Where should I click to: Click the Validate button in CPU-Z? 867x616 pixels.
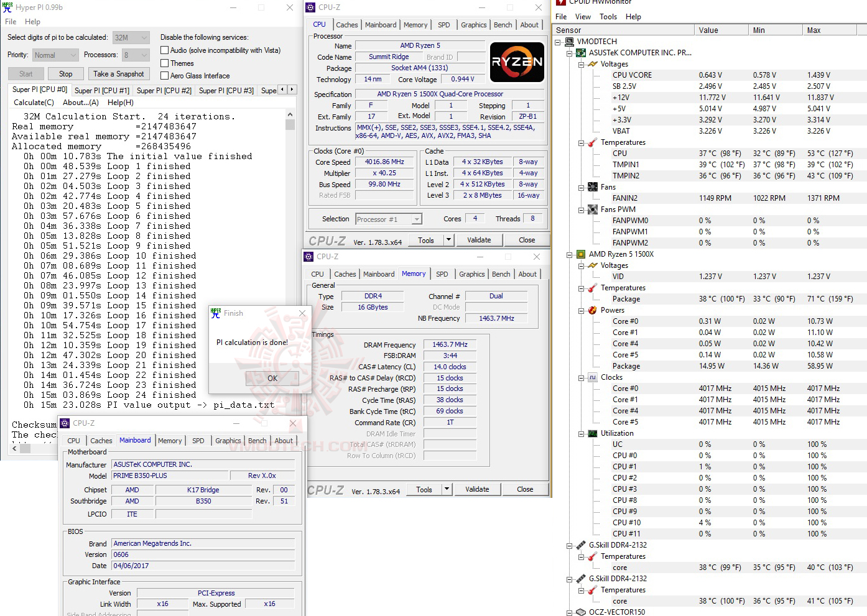479,239
